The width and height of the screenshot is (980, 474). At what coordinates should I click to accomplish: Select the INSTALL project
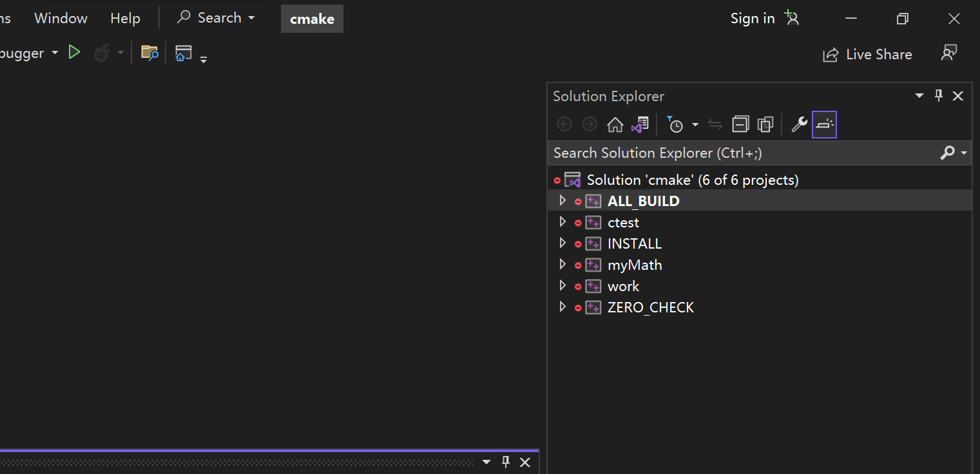[635, 244]
